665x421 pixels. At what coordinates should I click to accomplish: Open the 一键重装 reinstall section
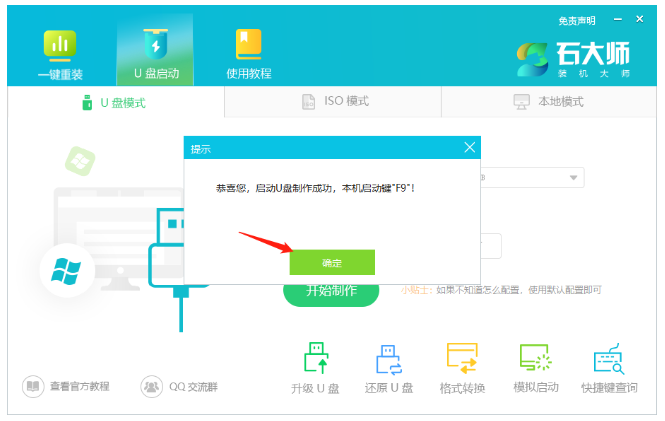click(x=60, y=53)
